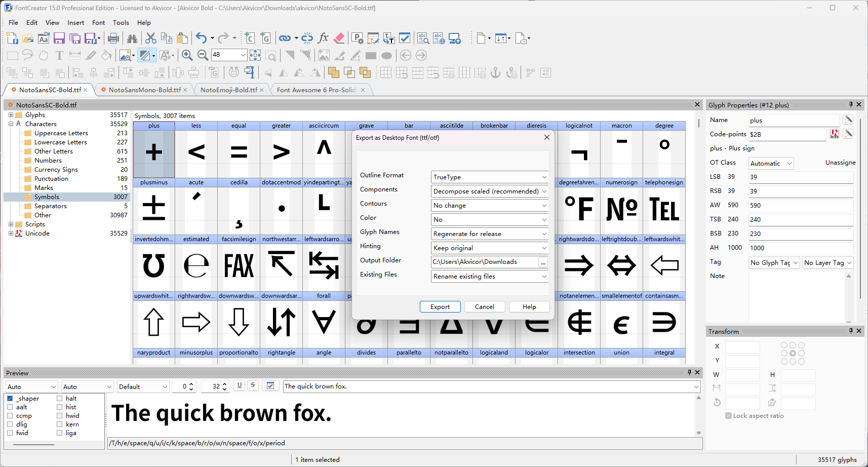Image resolution: width=868 pixels, height=467 pixels.
Task: Enable the aalt feature checkbox
Action: coord(10,407)
